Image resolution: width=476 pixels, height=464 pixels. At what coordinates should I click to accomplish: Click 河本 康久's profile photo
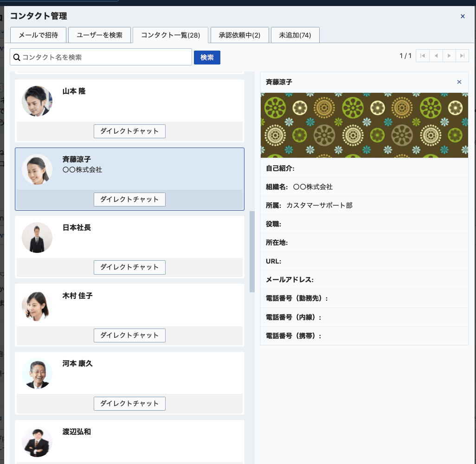pyautogui.click(x=37, y=374)
